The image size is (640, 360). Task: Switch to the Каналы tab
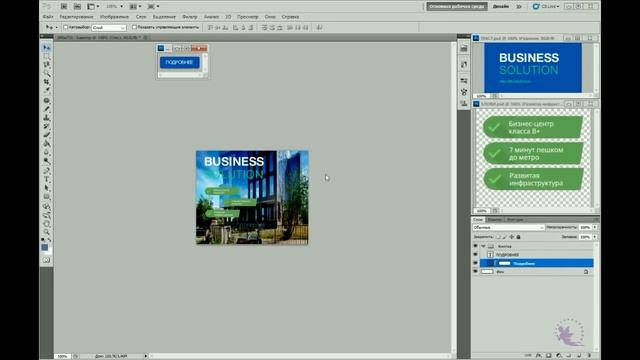coord(494,220)
